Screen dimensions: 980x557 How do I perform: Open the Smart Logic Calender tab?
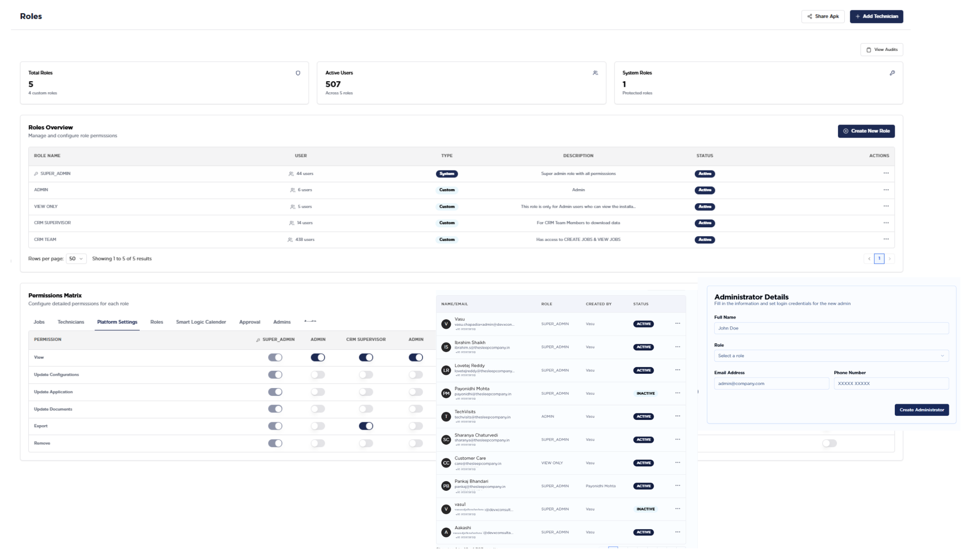pos(201,322)
